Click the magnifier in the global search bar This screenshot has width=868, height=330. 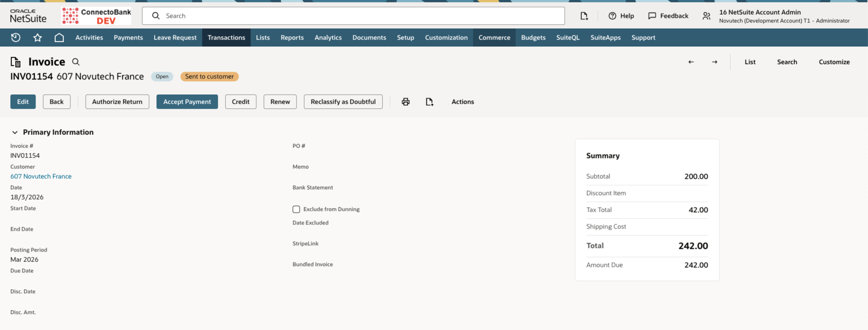pos(155,15)
